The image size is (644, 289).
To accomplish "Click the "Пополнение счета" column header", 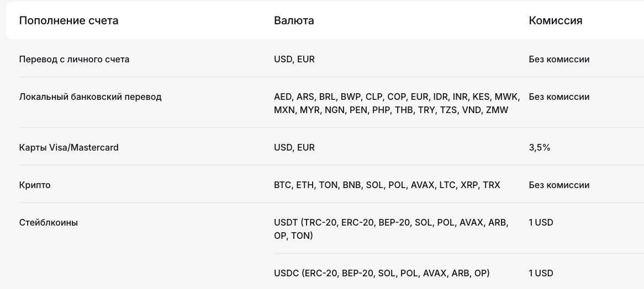I will click(68, 21).
